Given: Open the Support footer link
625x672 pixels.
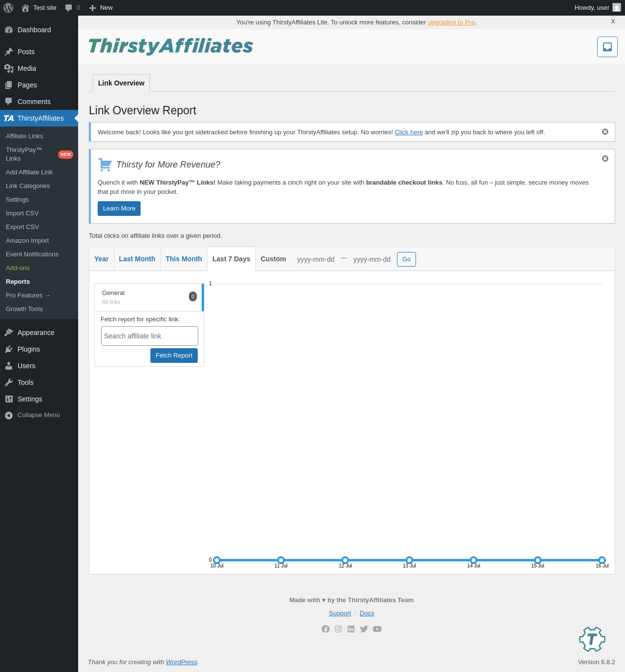Looking at the screenshot, I should [340, 613].
